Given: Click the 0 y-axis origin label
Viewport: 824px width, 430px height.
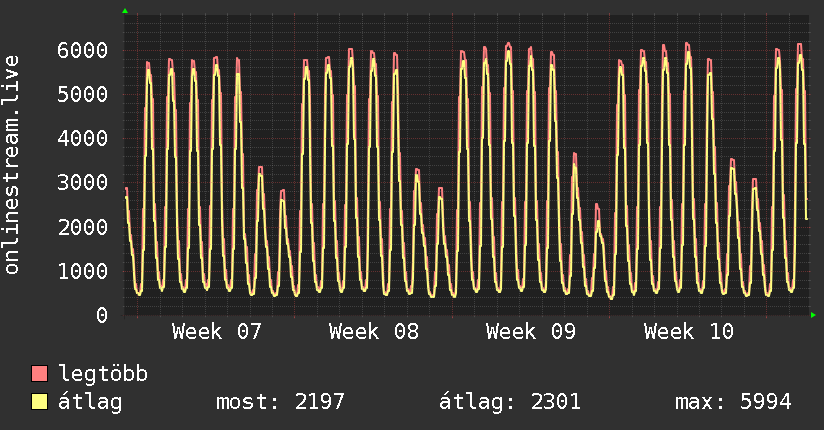Looking at the screenshot, I should tap(101, 315).
